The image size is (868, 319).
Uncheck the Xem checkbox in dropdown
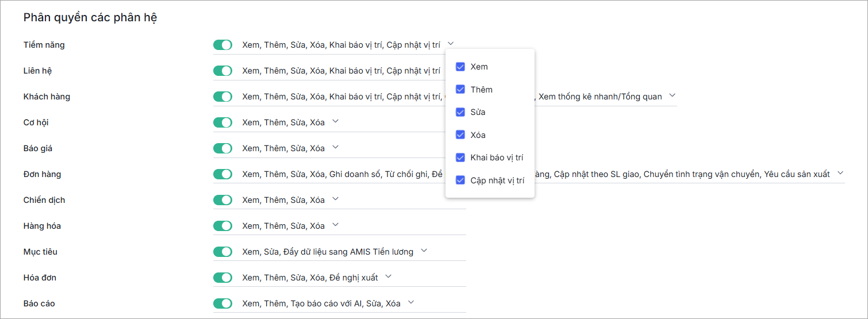pos(460,67)
